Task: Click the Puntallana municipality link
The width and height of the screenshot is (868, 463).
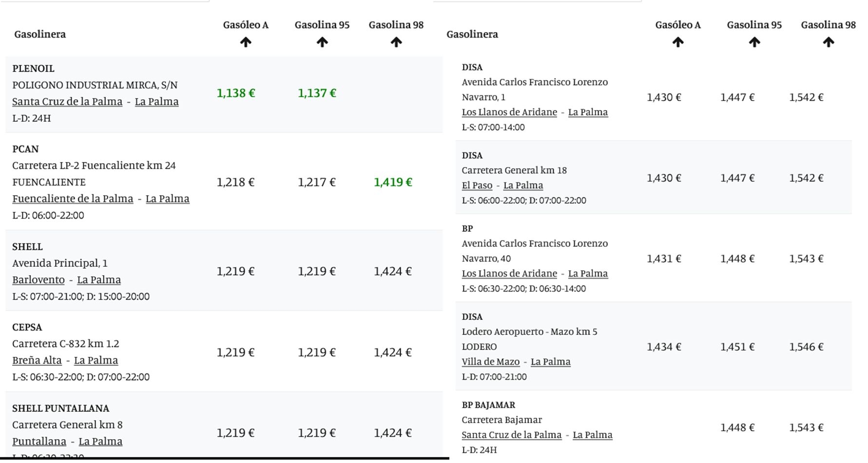Action: pyautogui.click(x=39, y=442)
